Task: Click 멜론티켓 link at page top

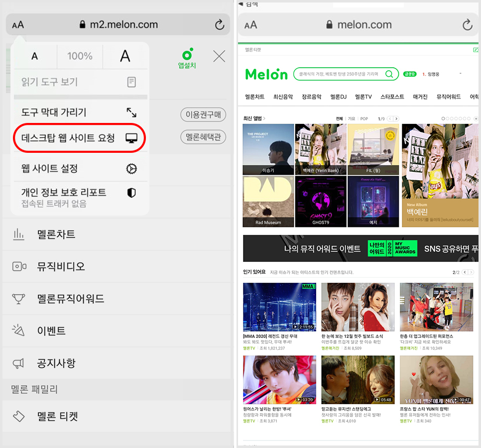Action: (253, 50)
